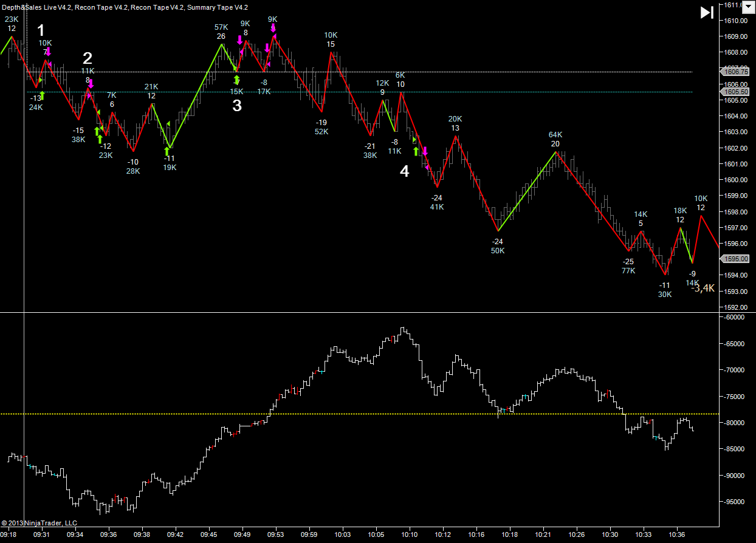Click the 30K swing low volume label
756x543 pixels.
[665, 295]
